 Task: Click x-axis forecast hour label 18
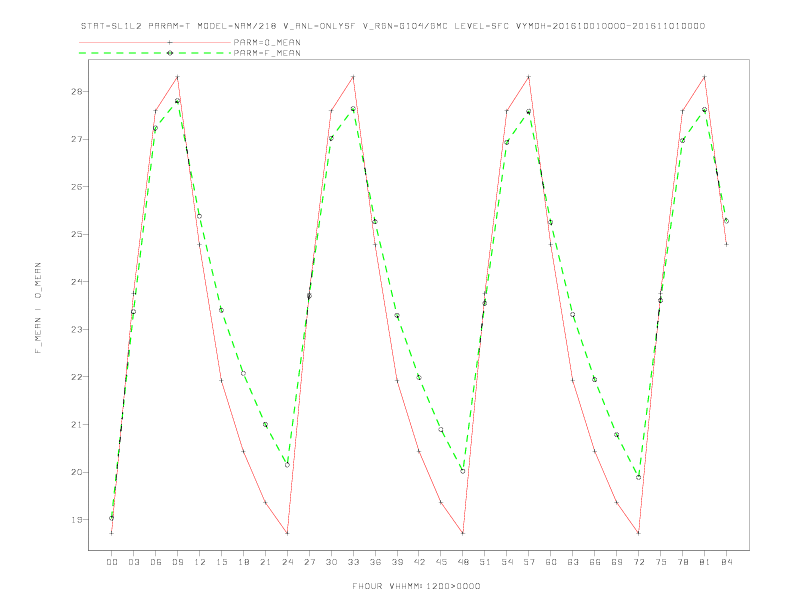[243, 562]
